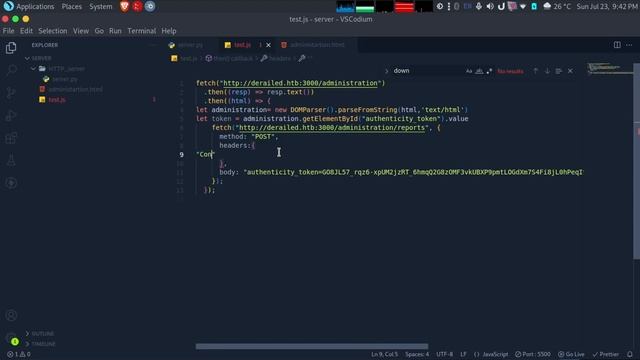
Task: Open server.py in the explorer tree
Action: [65, 79]
